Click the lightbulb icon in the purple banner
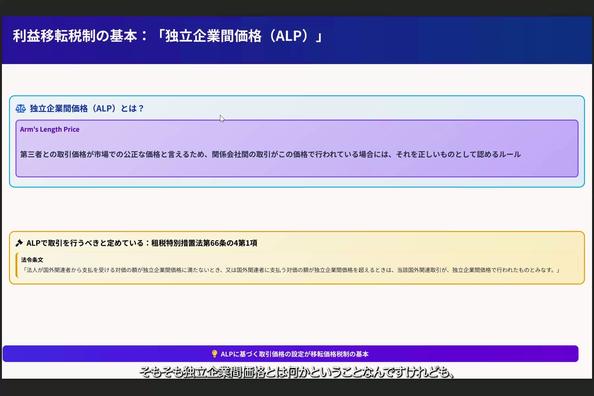The height and width of the screenshot is (396, 594). (214, 354)
